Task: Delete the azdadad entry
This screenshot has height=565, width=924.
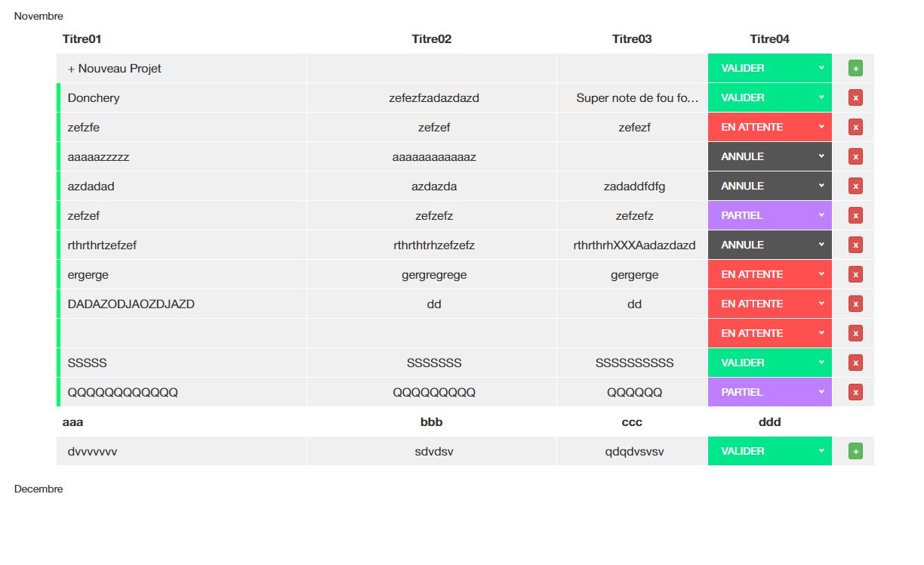Action: coord(855,186)
